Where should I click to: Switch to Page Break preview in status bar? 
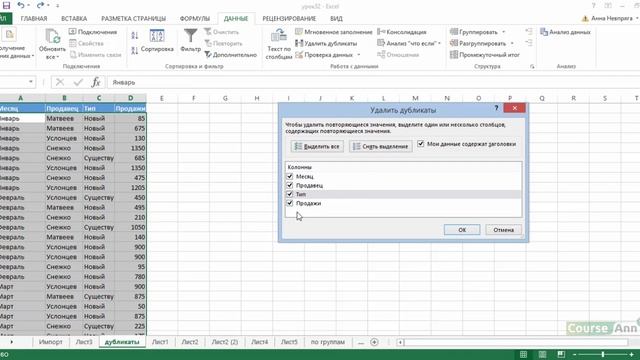(x=562, y=354)
